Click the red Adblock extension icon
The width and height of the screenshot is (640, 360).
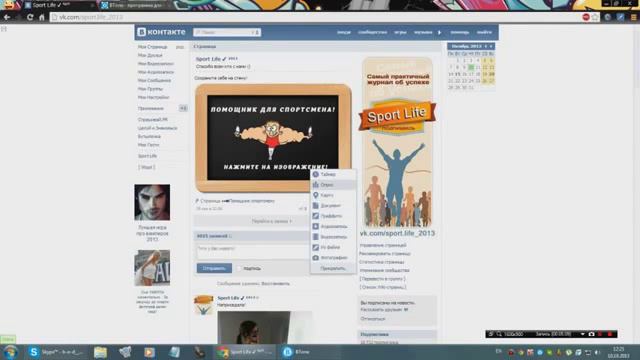tap(586, 17)
